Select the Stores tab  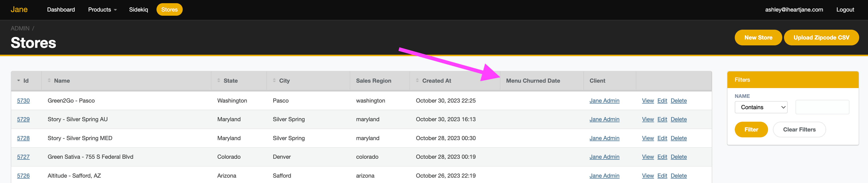tap(169, 10)
